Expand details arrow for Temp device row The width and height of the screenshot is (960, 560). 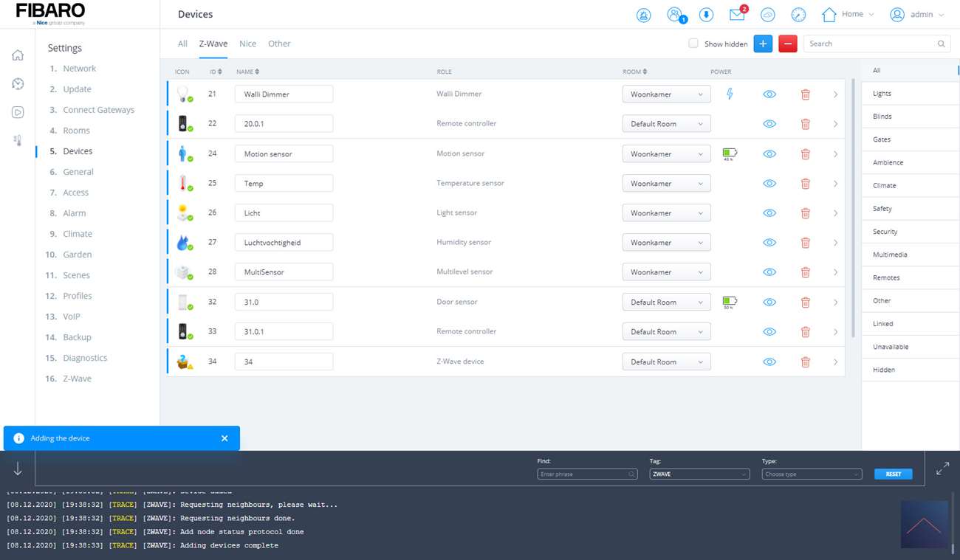(x=835, y=184)
